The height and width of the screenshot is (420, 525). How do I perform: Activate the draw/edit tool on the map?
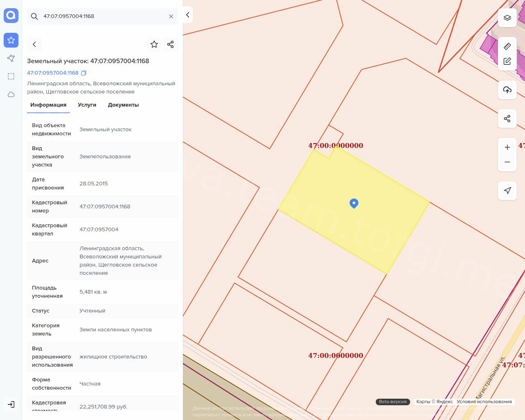(507, 61)
